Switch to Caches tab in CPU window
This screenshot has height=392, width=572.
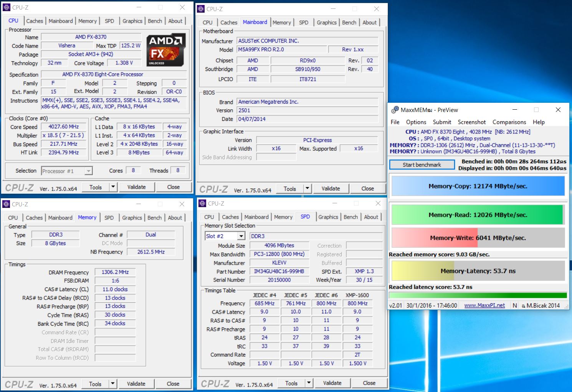pyautogui.click(x=35, y=21)
